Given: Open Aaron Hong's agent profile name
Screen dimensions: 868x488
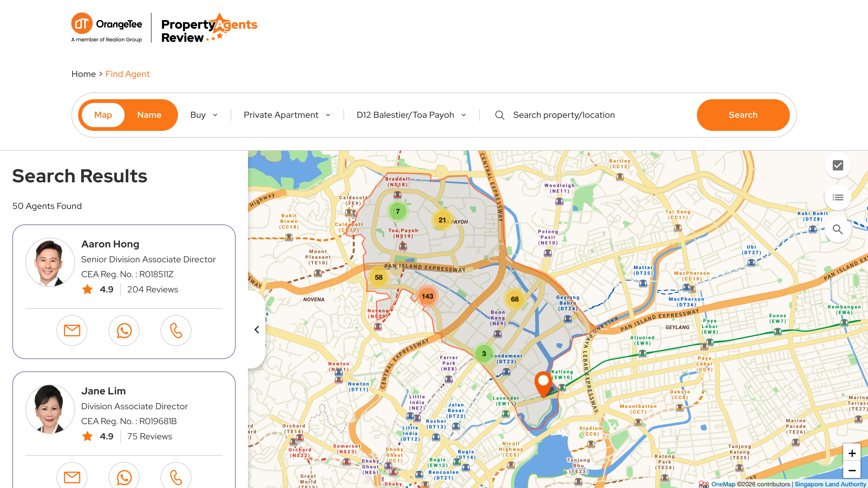Looking at the screenshot, I should (110, 244).
